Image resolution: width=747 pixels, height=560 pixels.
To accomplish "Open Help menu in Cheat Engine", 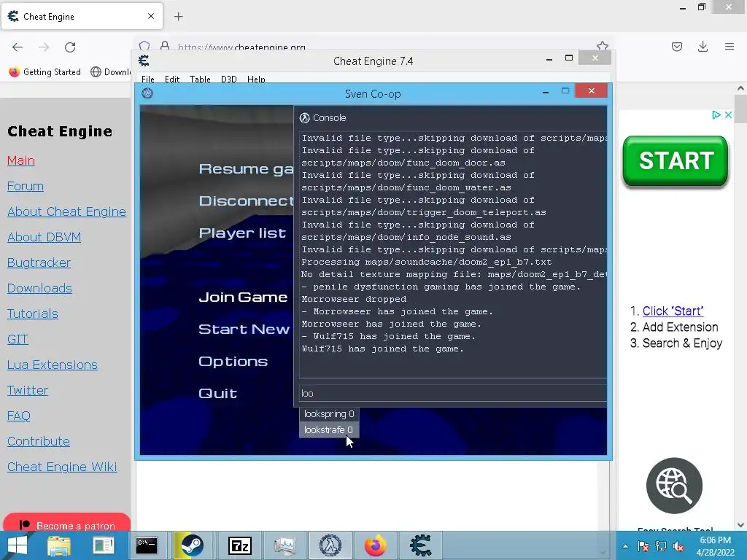I will [256, 79].
